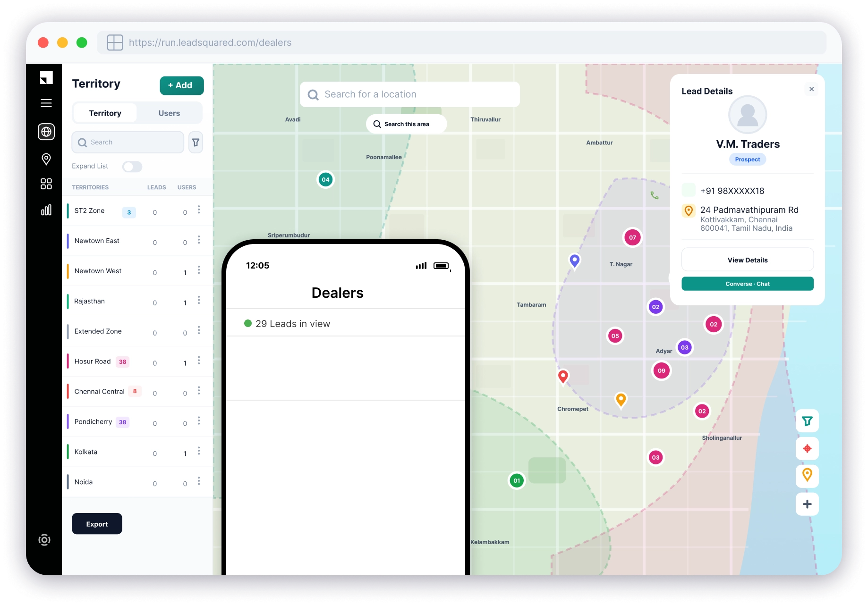Image resolution: width=868 pixels, height=605 pixels.
Task: Click the plus zoom map button
Action: click(x=807, y=504)
